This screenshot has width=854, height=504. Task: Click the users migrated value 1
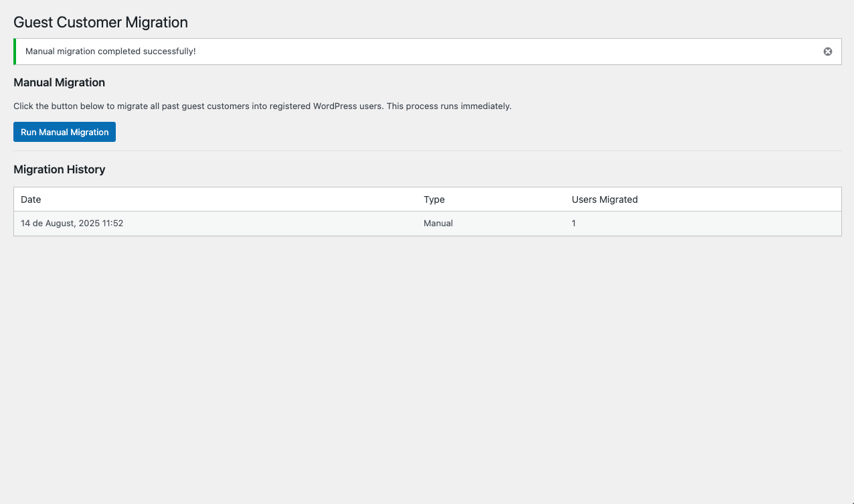[574, 224]
